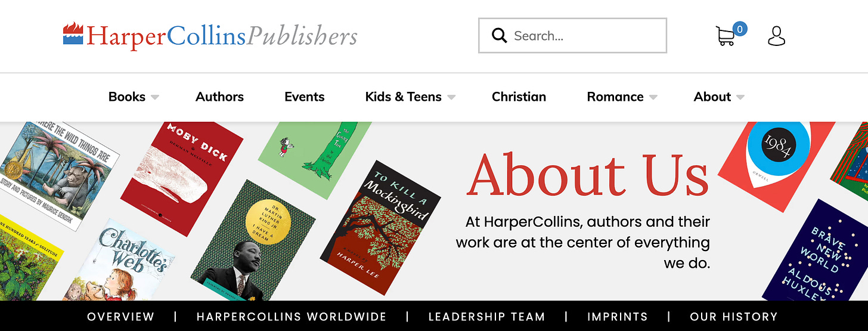The height and width of the screenshot is (331, 868).
Task: Expand the Romance dropdown arrow
Action: pos(653,97)
